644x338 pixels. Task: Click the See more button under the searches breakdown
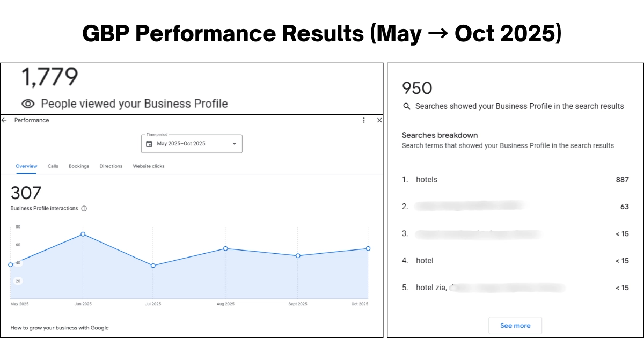515,325
